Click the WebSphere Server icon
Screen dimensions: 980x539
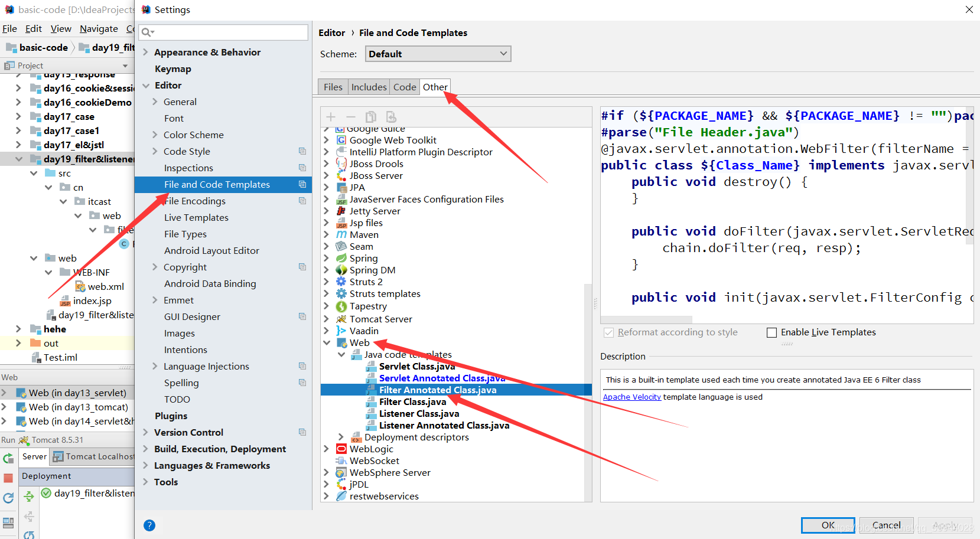pyautogui.click(x=341, y=472)
